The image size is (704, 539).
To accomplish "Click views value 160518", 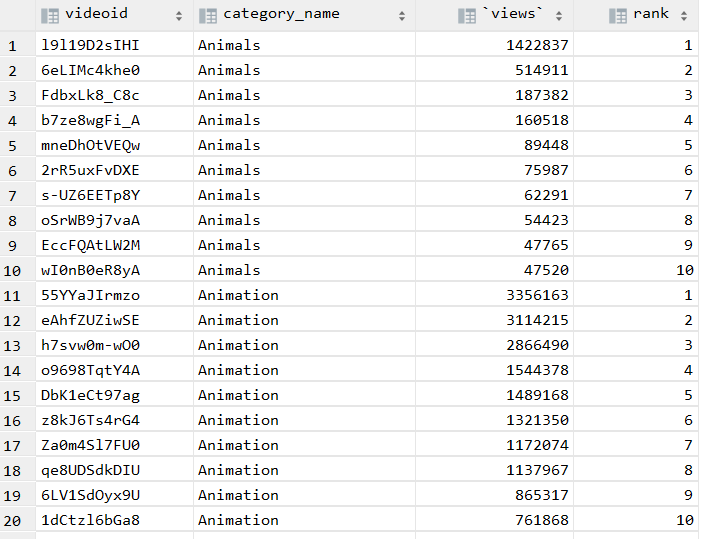I will pos(542,120).
